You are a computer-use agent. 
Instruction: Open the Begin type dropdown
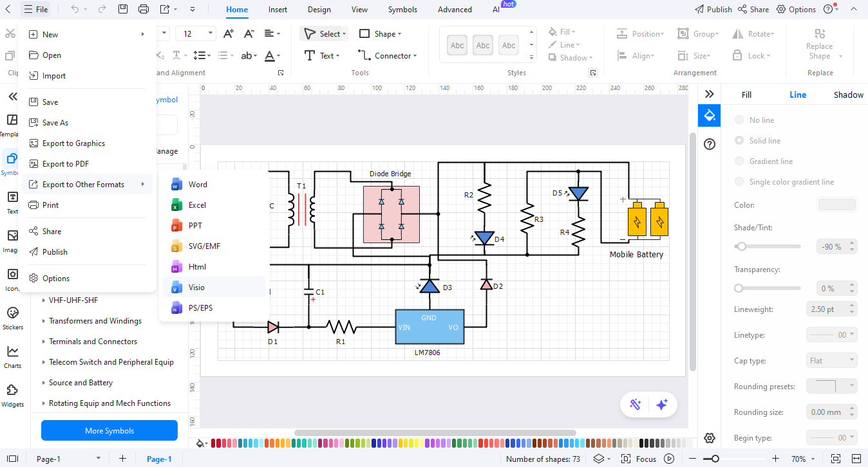point(832,437)
